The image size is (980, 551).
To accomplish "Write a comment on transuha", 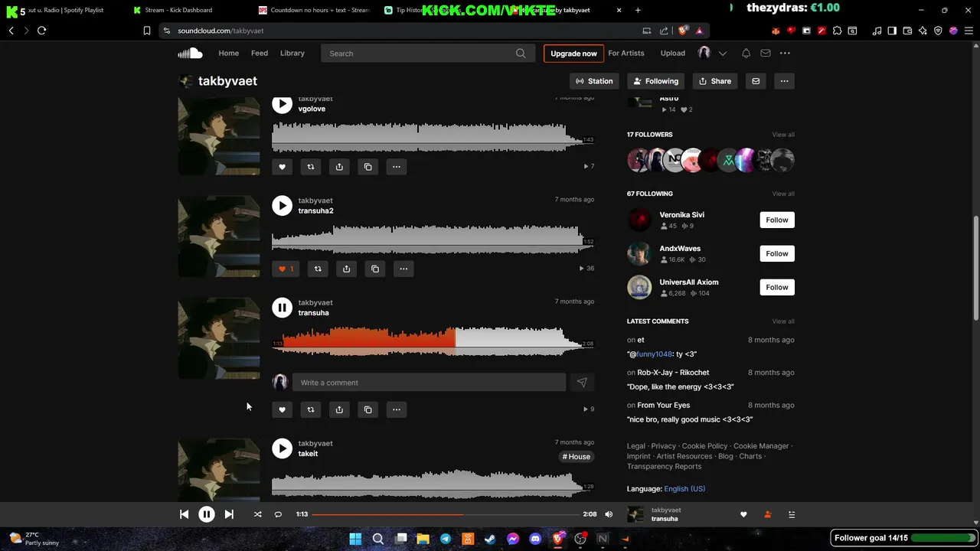I will [x=429, y=383].
